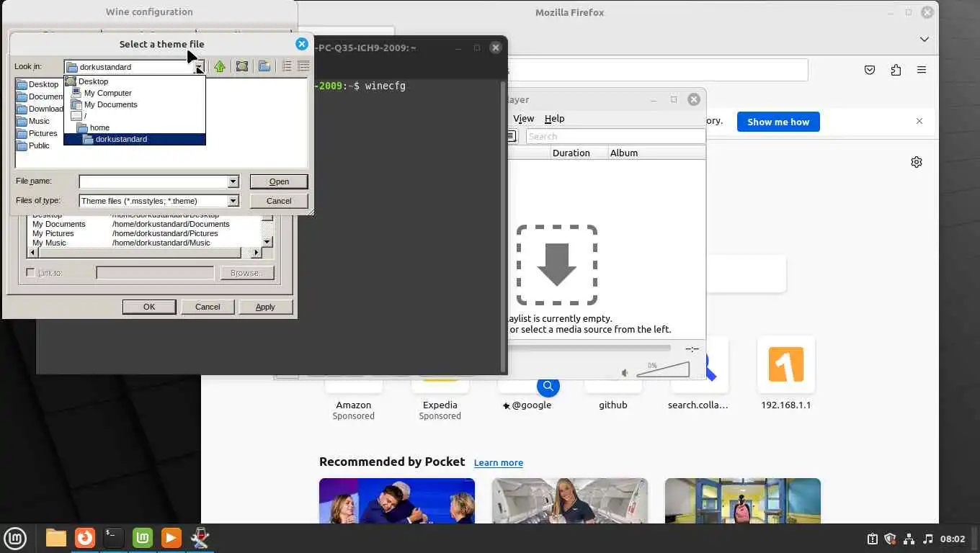The image size is (980, 553).
Task: Open Firefox Pocket toolbar icon
Action: (870, 70)
